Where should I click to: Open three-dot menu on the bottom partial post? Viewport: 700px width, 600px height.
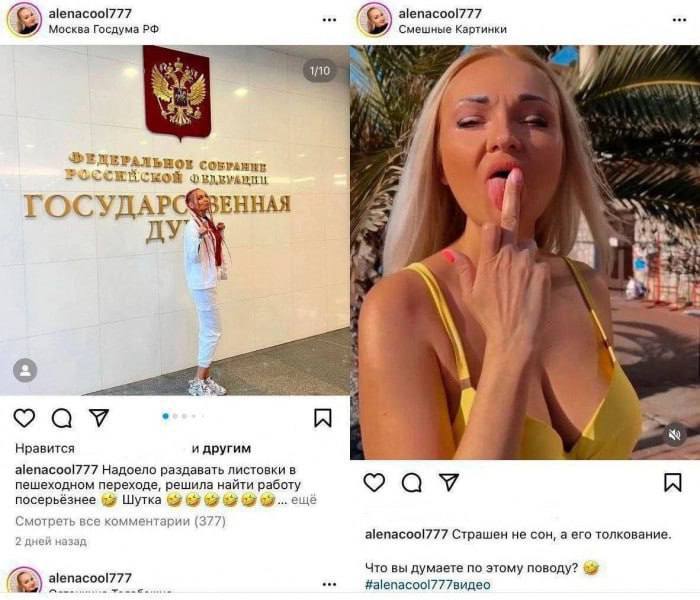tap(329, 584)
